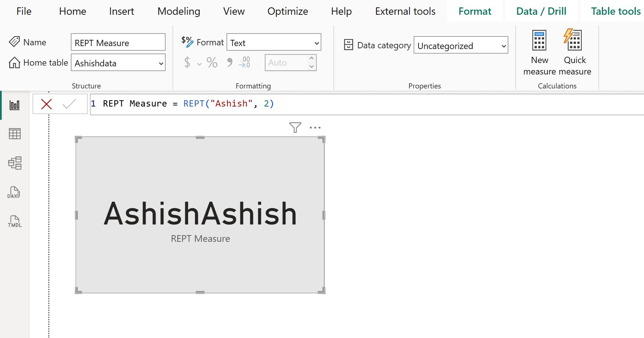Open more options on the card visual
The width and height of the screenshot is (644, 338).
tap(316, 127)
